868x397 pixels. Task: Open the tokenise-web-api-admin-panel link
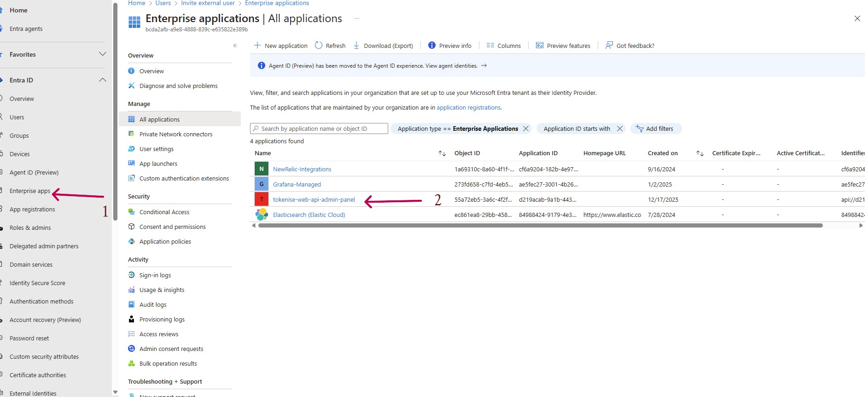pyautogui.click(x=314, y=199)
